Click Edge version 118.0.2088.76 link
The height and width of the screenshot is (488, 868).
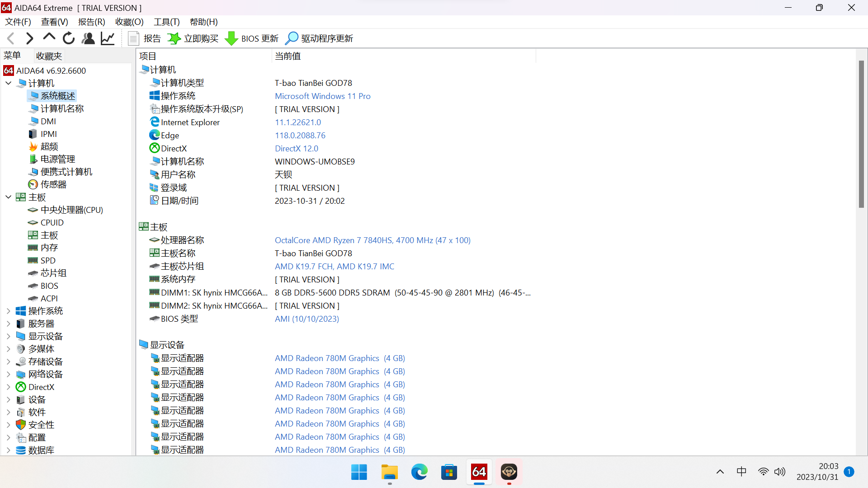(x=300, y=136)
